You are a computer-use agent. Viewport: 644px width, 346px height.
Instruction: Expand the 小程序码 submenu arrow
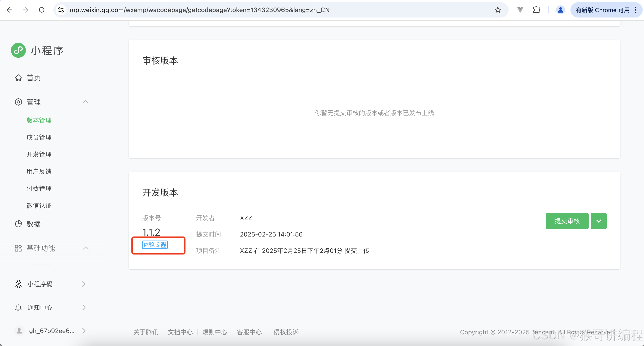pyautogui.click(x=84, y=284)
